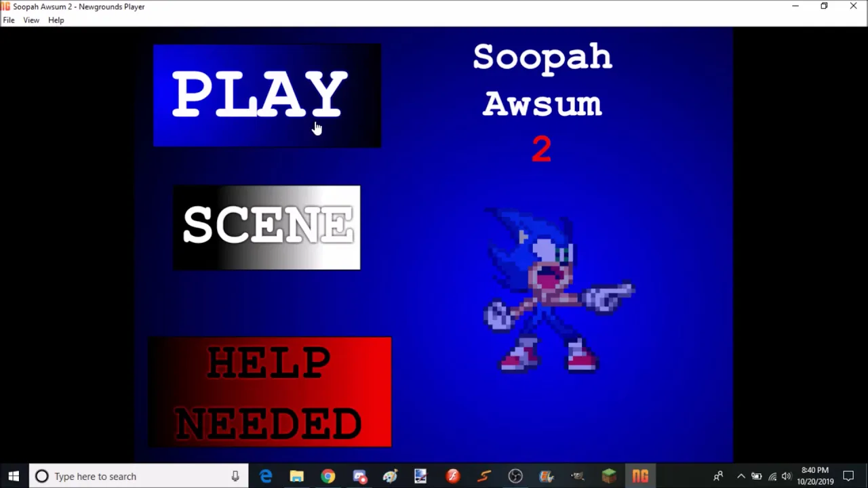868x488 pixels.
Task: Show hidden system tray icons
Action: 741,476
